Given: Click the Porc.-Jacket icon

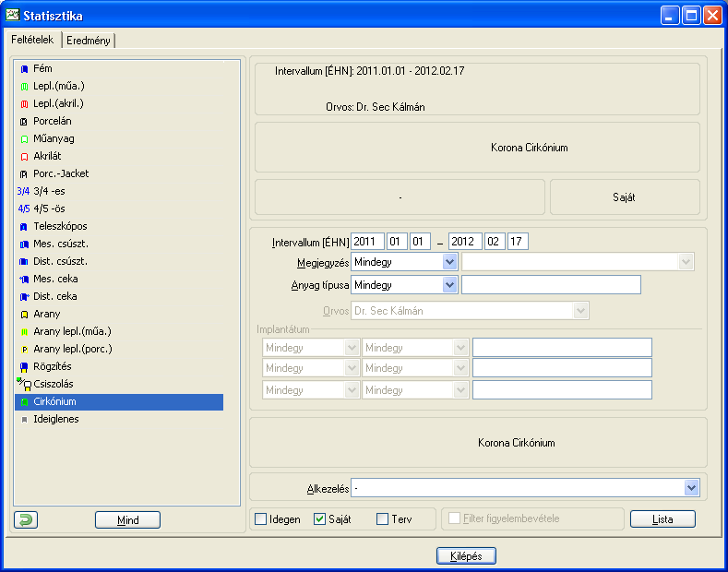Looking at the screenshot, I should [x=24, y=174].
